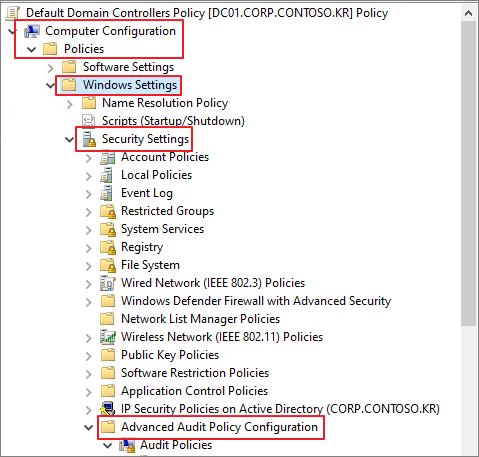Click the Public Key Policies folder icon
Image resolution: width=479 pixels, height=457 pixels.
coord(108,355)
